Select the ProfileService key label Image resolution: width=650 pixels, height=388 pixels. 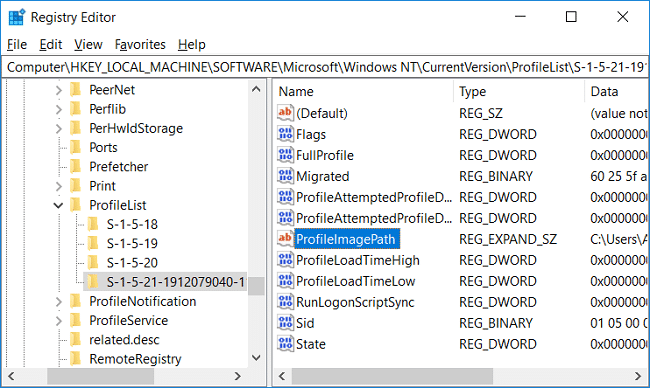129,320
